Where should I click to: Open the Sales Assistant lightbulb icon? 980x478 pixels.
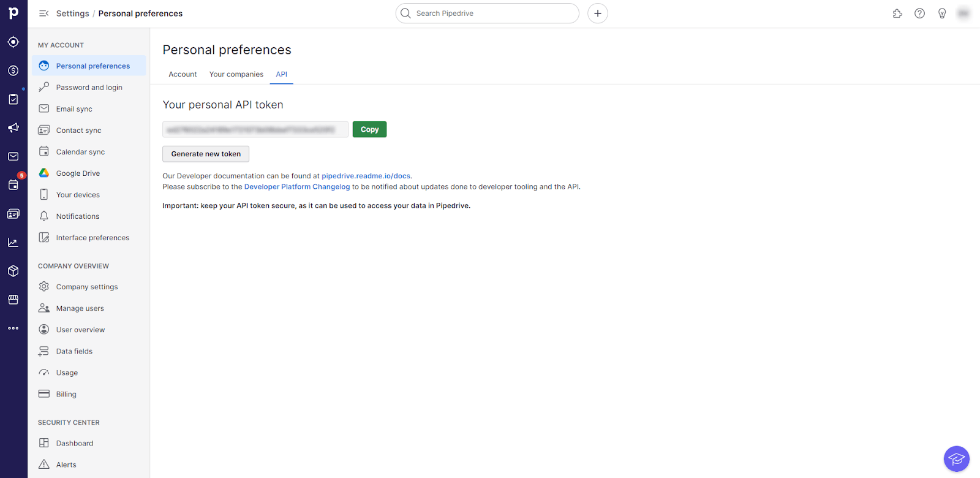pos(942,13)
